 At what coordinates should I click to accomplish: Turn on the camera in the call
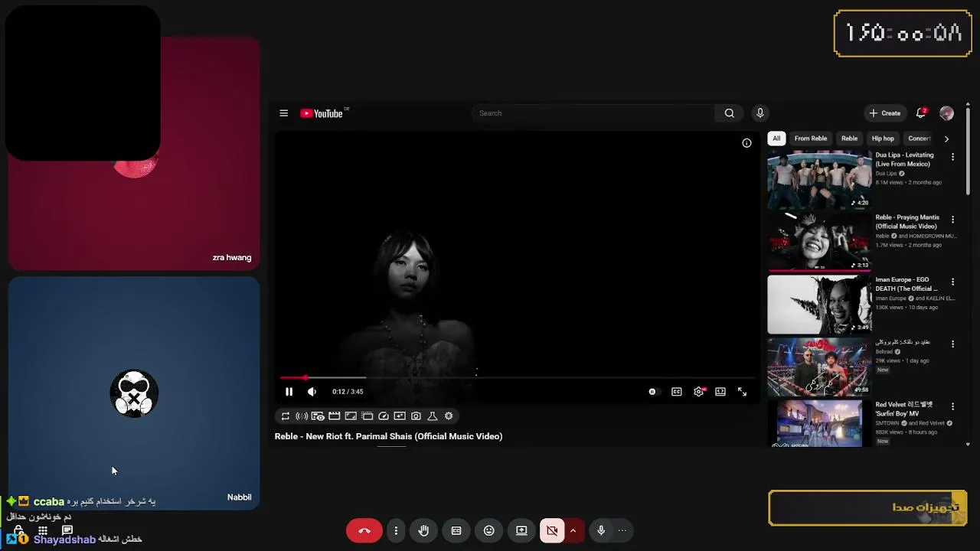click(552, 530)
